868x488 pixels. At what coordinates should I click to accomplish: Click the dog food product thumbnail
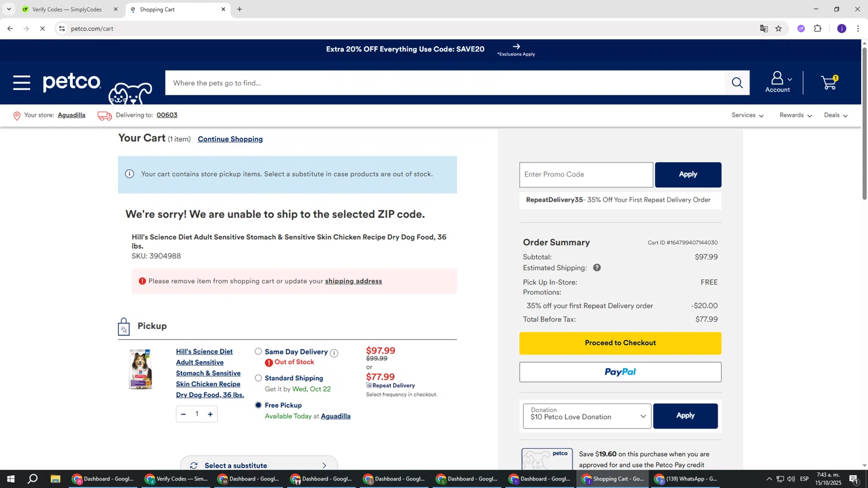(141, 369)
